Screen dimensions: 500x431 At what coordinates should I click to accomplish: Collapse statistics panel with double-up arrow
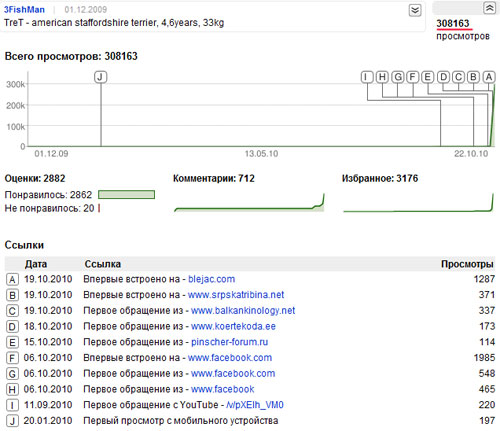(489, 8)
